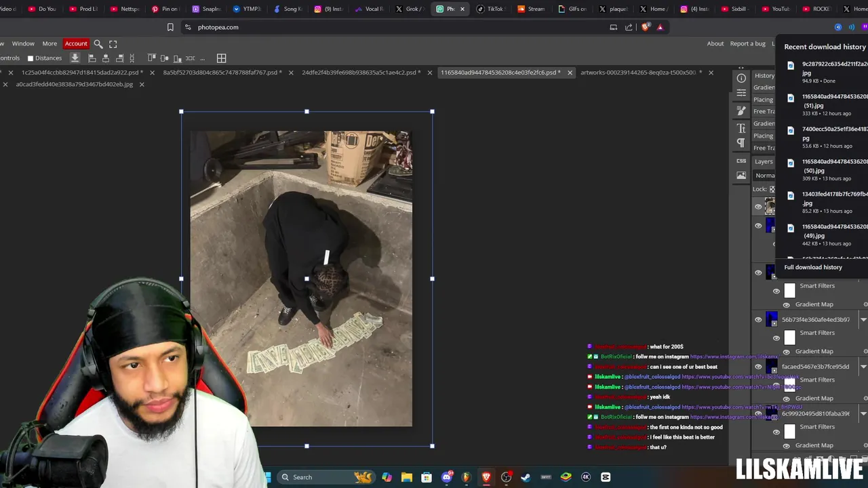Open Full download history
Image resolution: width=868 pixels, height=488 pixels.
coord(813,267)
